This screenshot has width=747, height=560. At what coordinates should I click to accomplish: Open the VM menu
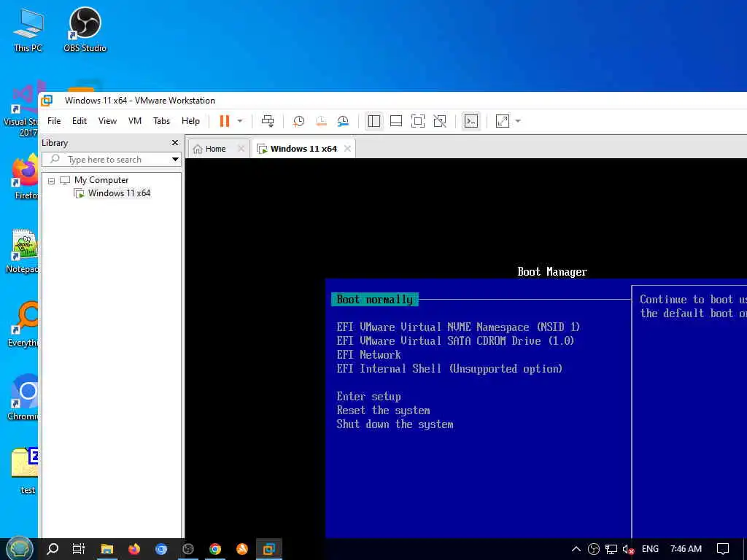135,121
